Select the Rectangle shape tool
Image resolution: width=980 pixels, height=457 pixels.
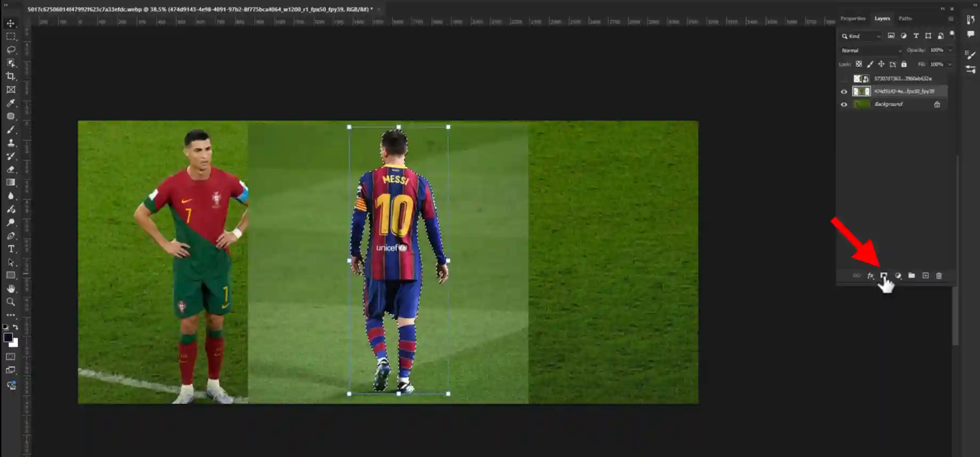(11, 275)
